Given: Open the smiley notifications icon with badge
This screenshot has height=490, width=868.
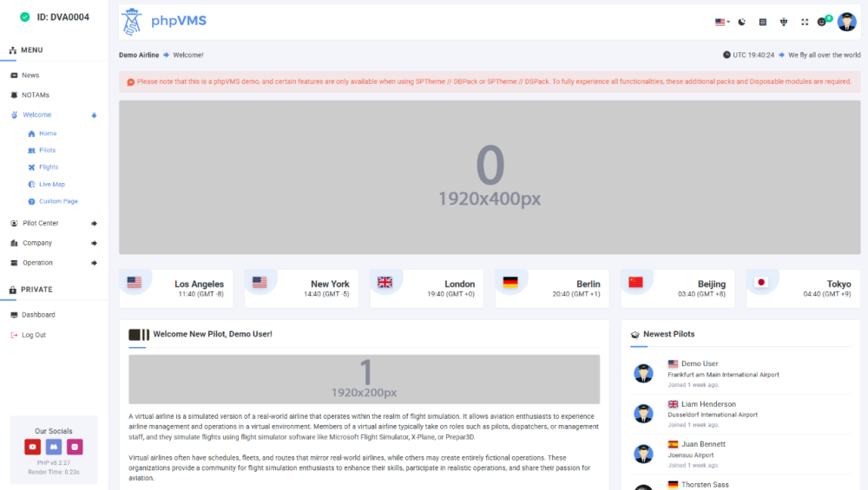Looking at the screenshot, I should (824, 22).
